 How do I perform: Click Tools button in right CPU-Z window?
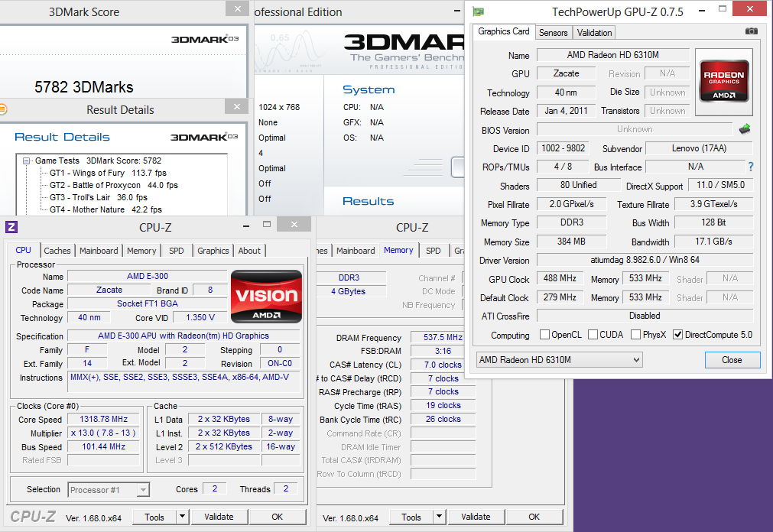411,517
